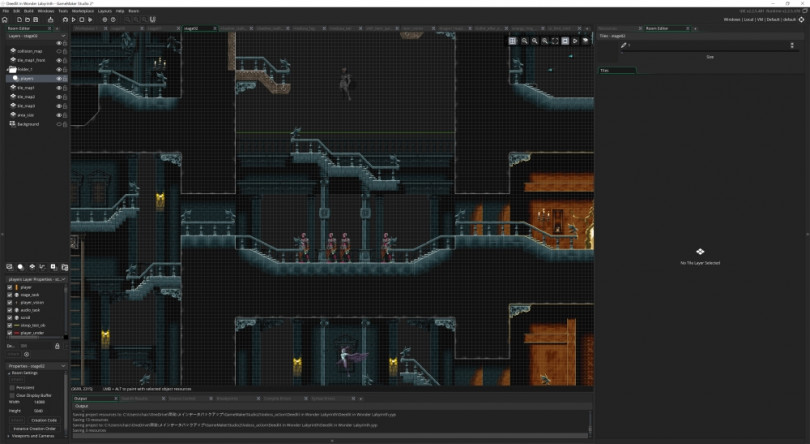The image size is (810, 444).
Task: Create a new tile layer
Action: click(32, 267)
